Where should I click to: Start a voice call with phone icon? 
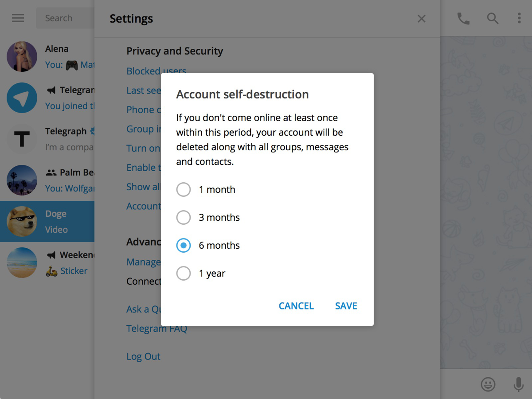[463, 18]
